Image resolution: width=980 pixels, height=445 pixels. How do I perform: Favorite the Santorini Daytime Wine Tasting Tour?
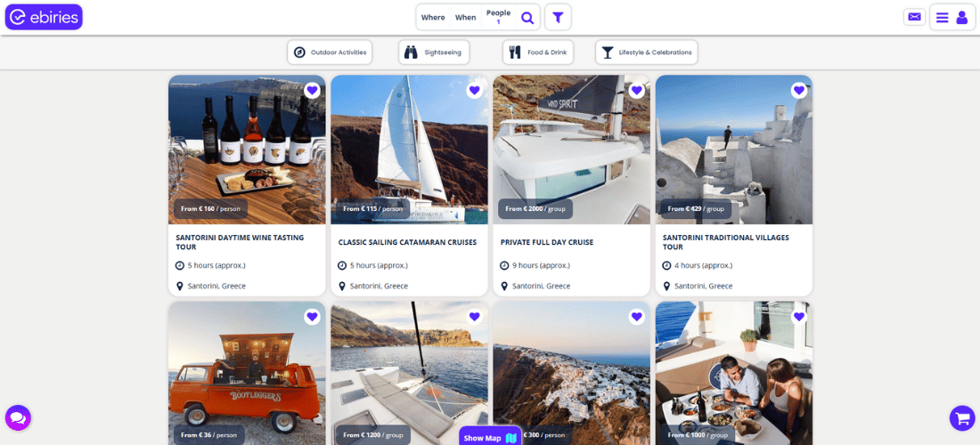coord(313,91)
